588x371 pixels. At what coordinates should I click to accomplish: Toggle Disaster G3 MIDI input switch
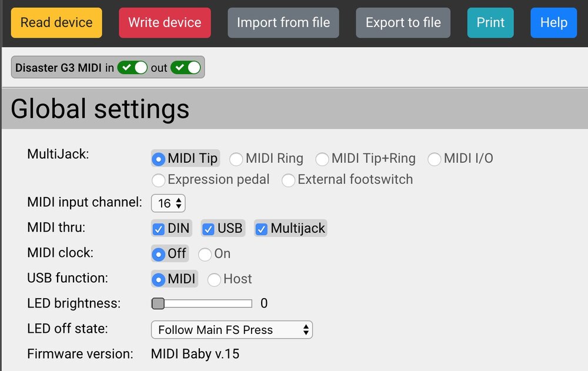coord(132,68)
